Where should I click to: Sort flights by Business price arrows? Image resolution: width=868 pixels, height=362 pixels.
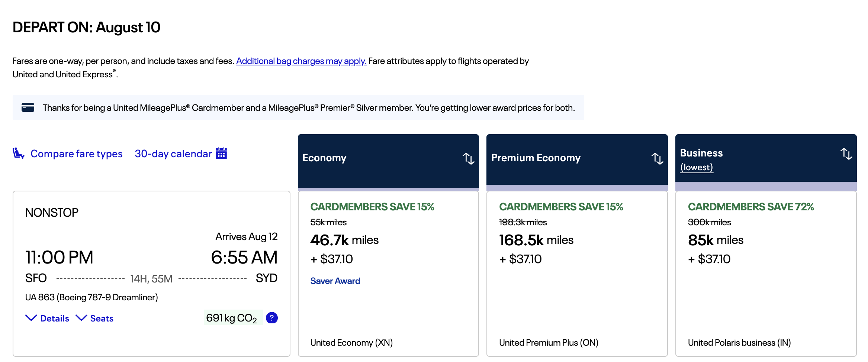point(846,153)
